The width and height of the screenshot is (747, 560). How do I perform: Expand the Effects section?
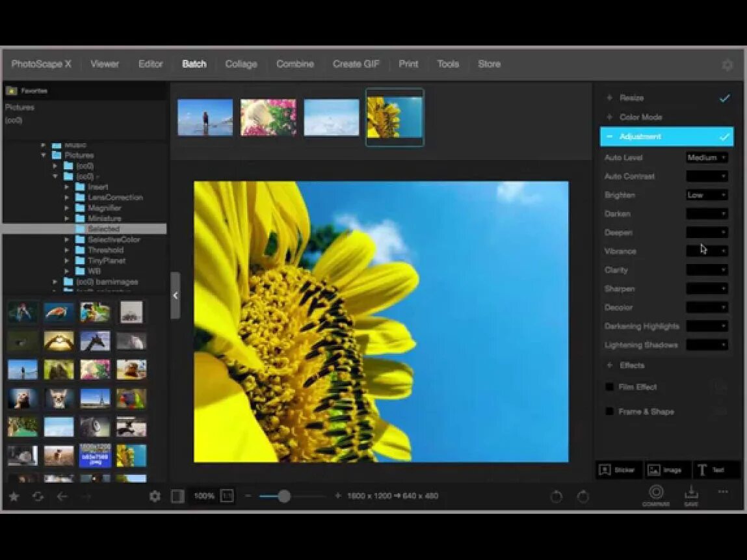point(609,365)
